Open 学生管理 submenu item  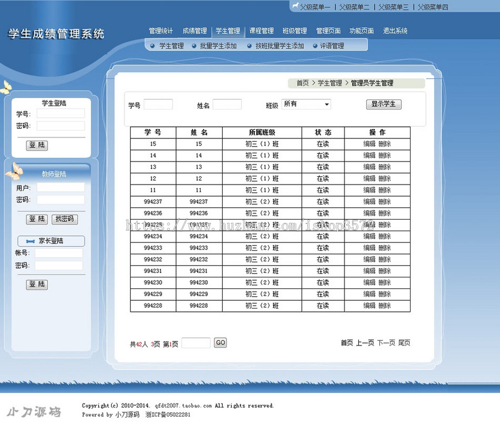point(172,46)
